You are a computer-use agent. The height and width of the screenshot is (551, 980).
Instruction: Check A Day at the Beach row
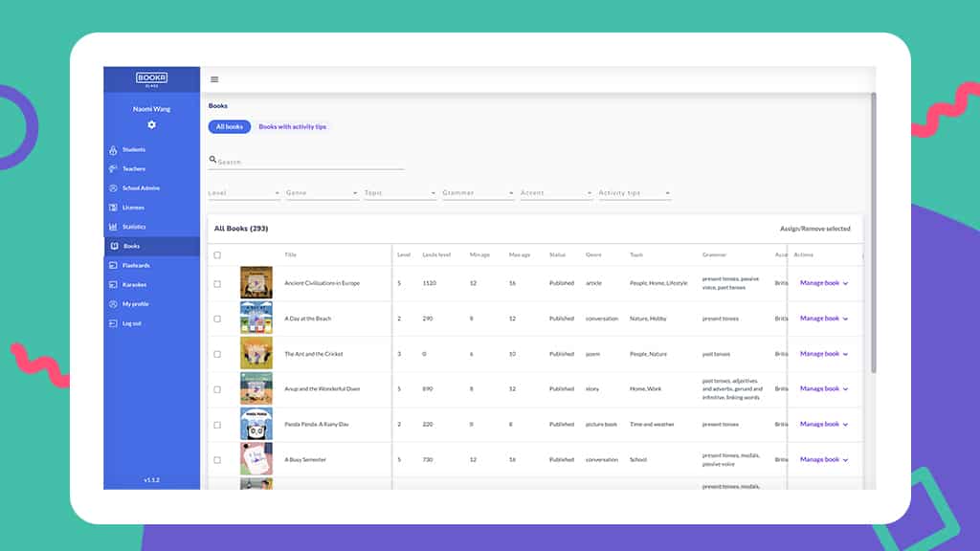[x=217, y=319]
